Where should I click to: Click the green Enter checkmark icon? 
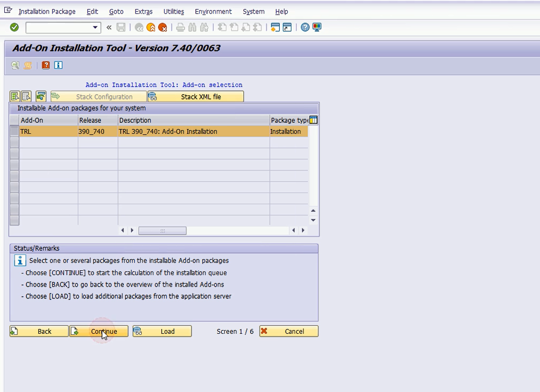[x=14, y=28]
